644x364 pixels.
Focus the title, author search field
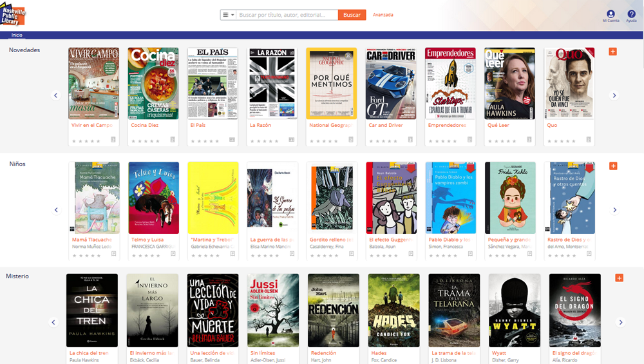pos(287,15)
